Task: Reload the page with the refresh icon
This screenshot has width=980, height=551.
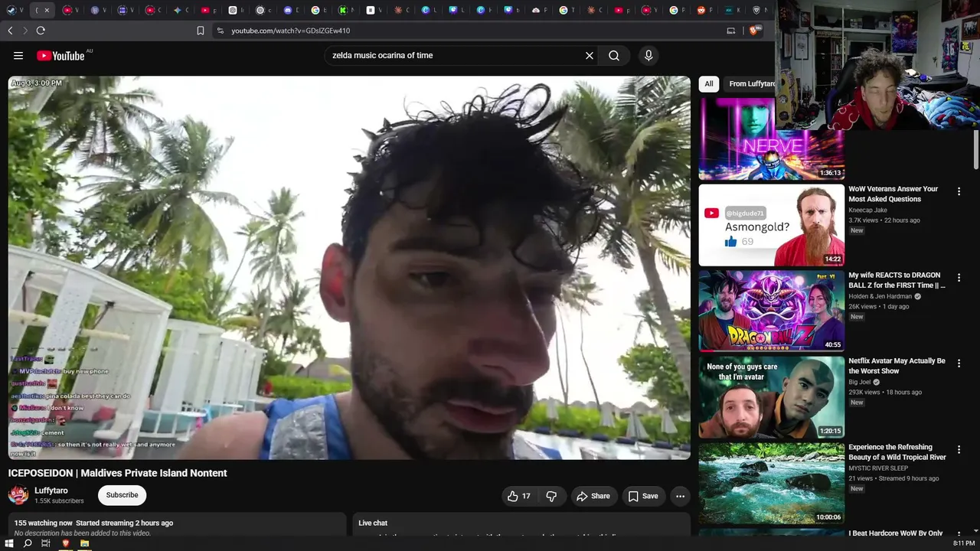Action: pos(41,31)
